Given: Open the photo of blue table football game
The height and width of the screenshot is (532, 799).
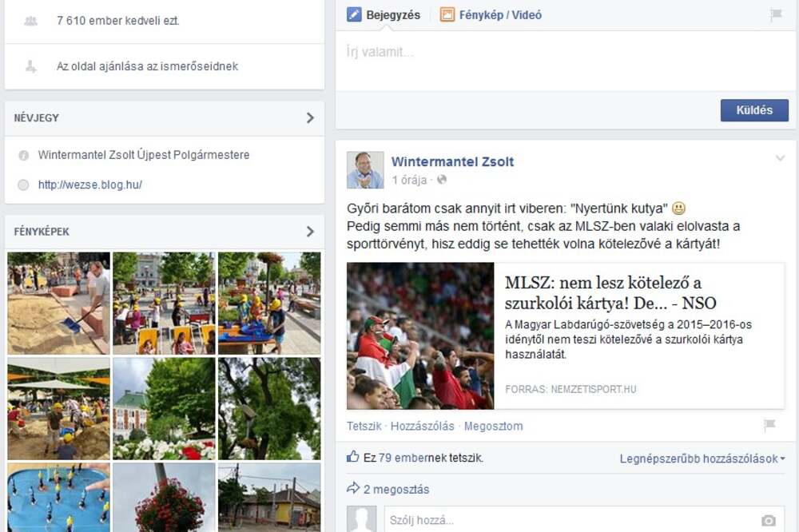Looking at the screenshot, I should point(58,498).
